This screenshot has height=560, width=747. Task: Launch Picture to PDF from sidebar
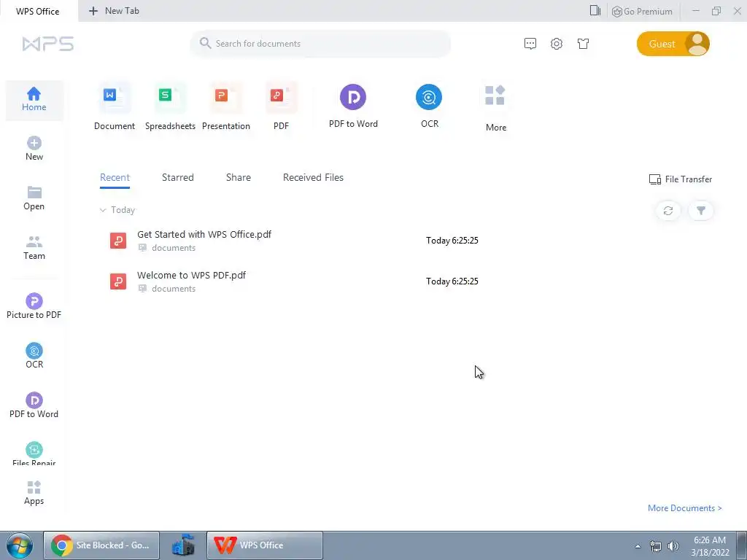34,306
